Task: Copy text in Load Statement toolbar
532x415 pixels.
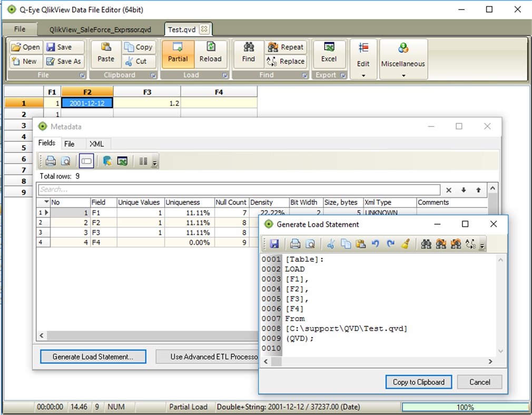Action: (x=346, y=244)
